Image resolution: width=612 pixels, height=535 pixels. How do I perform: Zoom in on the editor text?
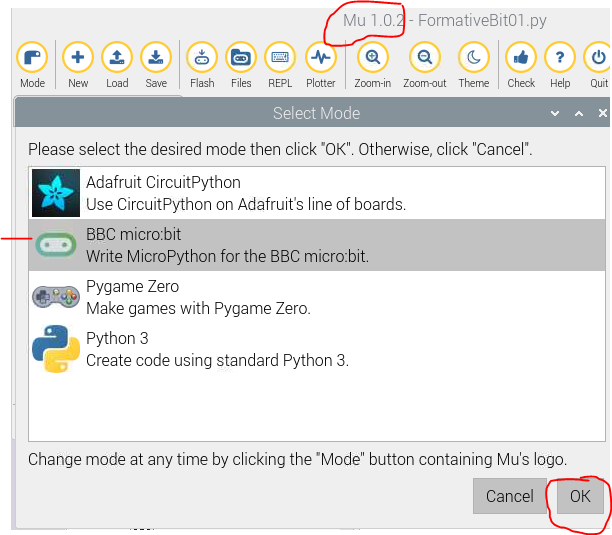click(372, 65)
